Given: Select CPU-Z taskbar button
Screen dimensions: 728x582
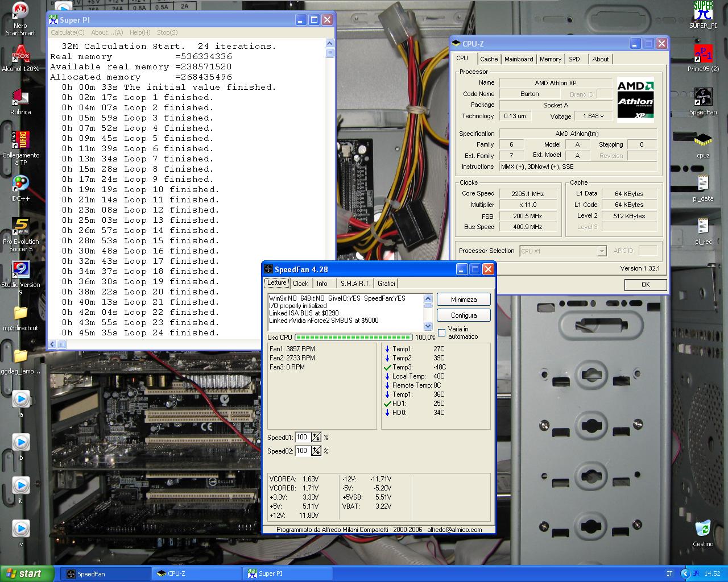Looking at the screenshot, I should click(x=197, y=574).
